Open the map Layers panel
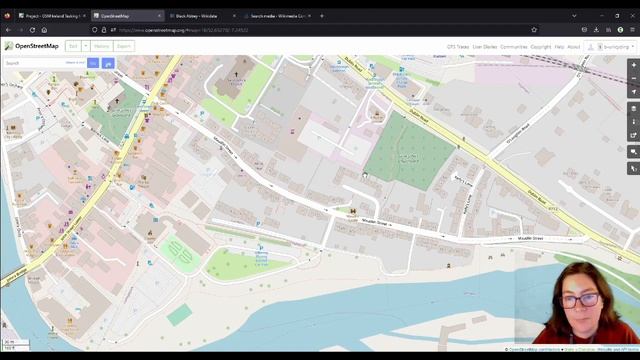Screen dimensions: 640x360 [x=633, y=109]
